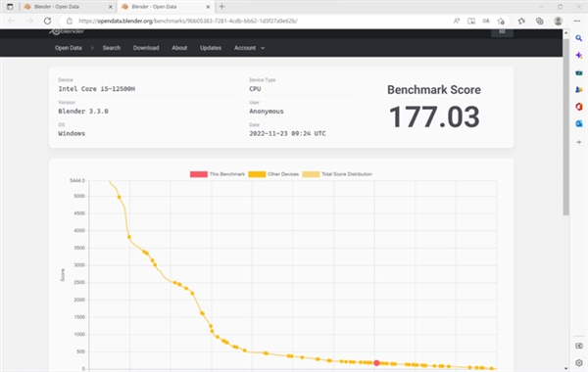This screenshot has height=372, width=588.
Task: Open the Search page in the navigation
Action: pyautogui.click(x=112, y=48)
